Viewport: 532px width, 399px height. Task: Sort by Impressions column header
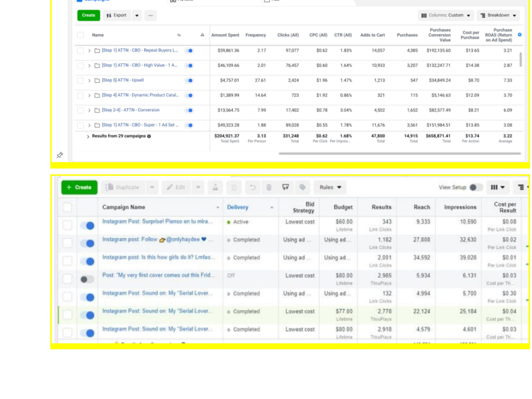pyautogui.click(x=460, y=207)
